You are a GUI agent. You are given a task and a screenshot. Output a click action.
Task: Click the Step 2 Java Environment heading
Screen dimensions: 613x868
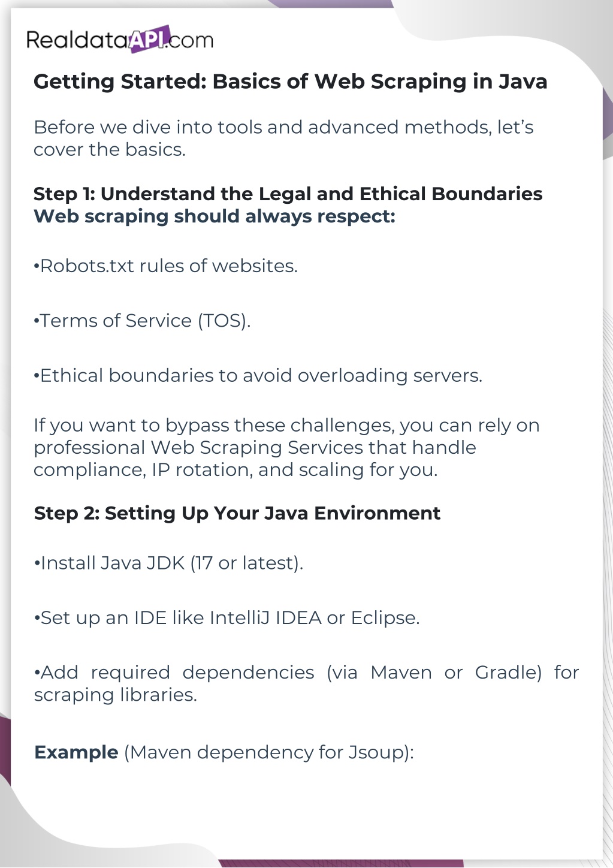237,513
